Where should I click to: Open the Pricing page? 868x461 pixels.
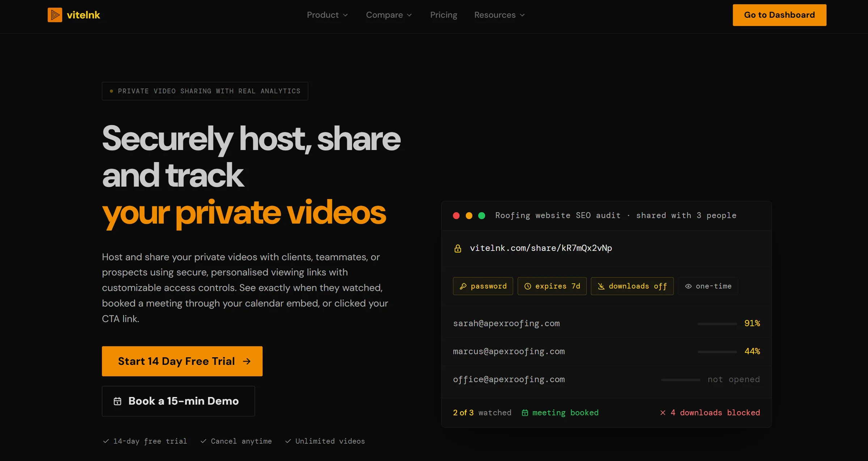pyautogui.click(x=443, y=15)
